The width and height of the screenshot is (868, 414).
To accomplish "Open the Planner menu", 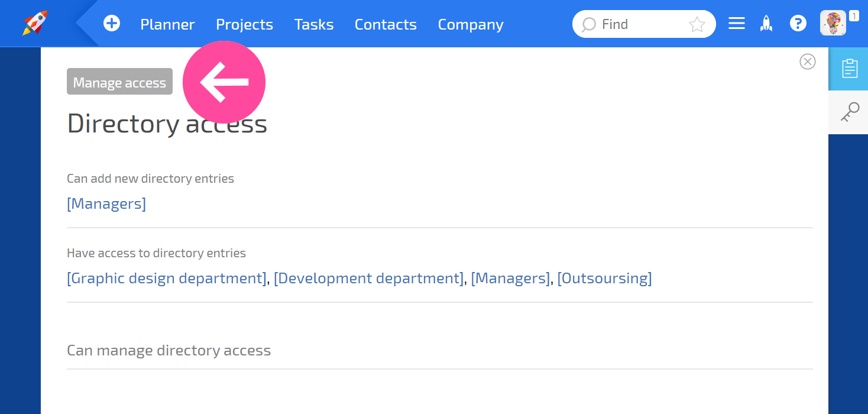I will pos(167,24).
